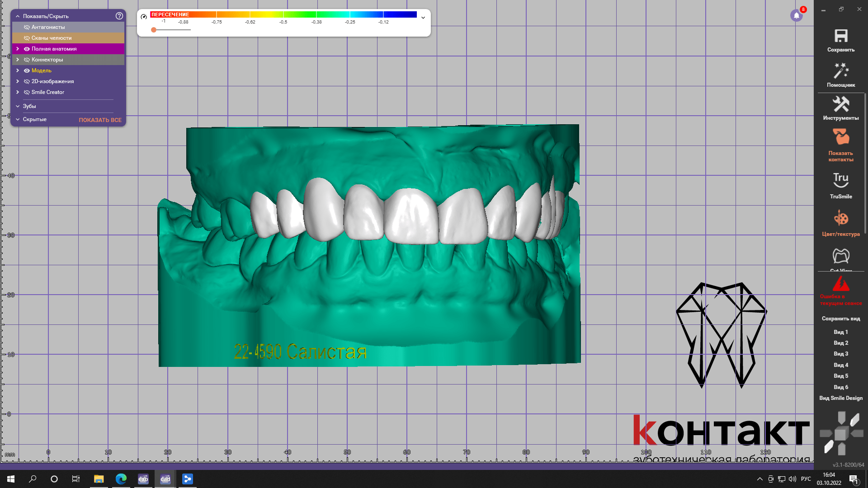
Task: Toggle Show contacts (Показать контакты) icon
Action: pos(840,137)
